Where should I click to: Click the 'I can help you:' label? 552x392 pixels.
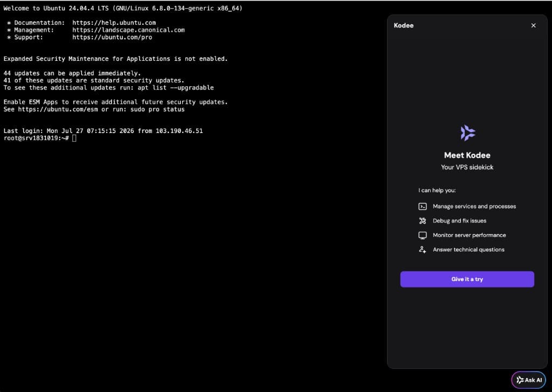coord(437,190)
